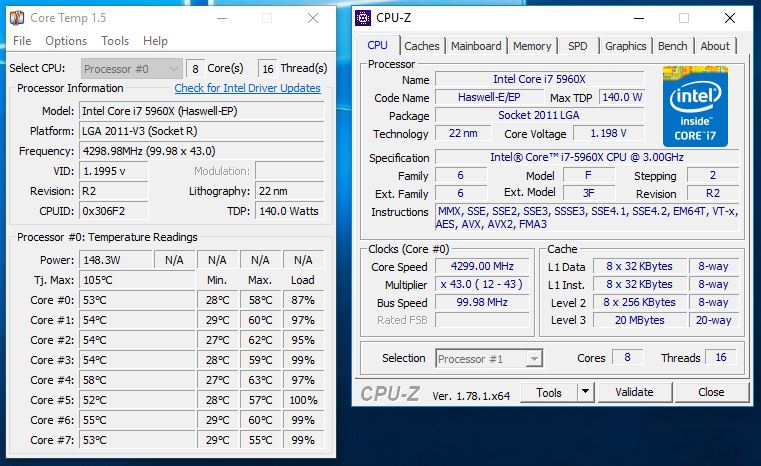Image resolution: width=761 pixels, height=466 pixels.
Task: Open the Options menu in Core Temp
Action: tap(66, 41)
